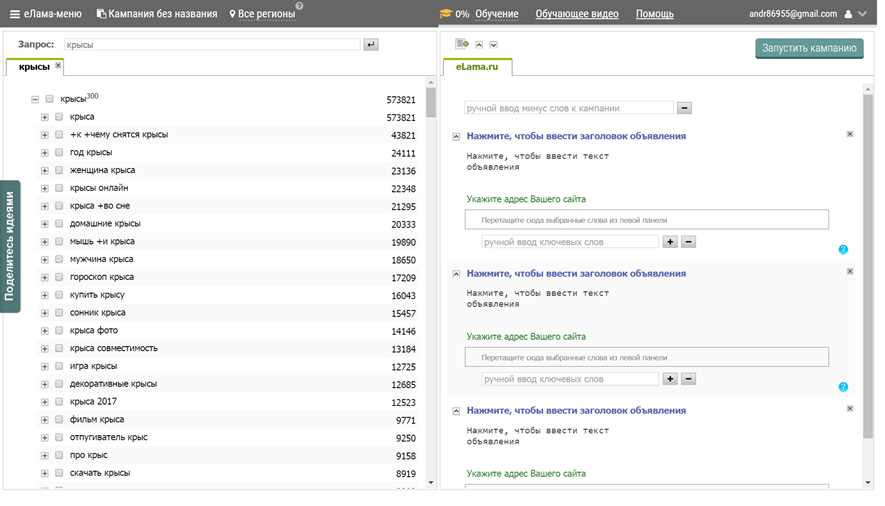Click the submit query enter-arrow icon
Screen dimensions: 885x506
point(371,45)
